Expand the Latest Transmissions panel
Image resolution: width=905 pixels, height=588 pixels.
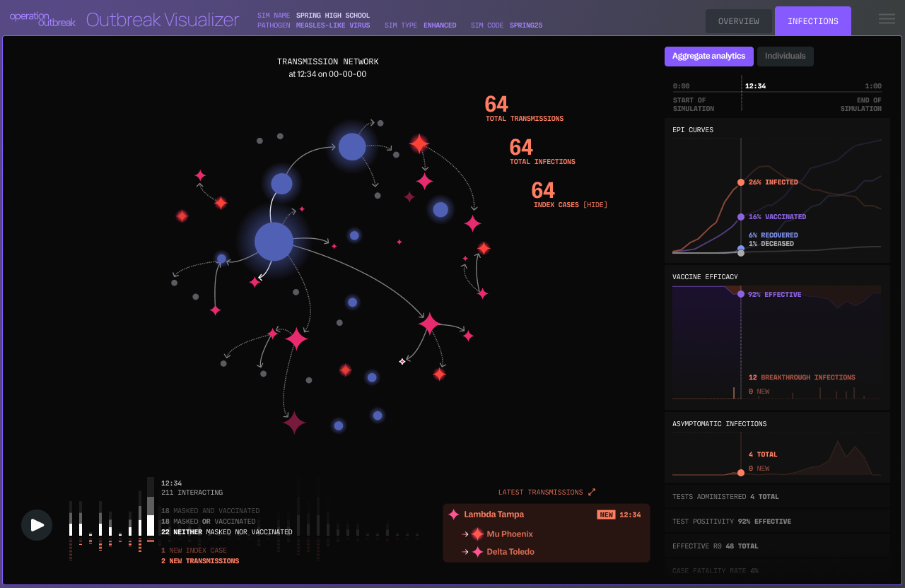(x=592, y=492)
